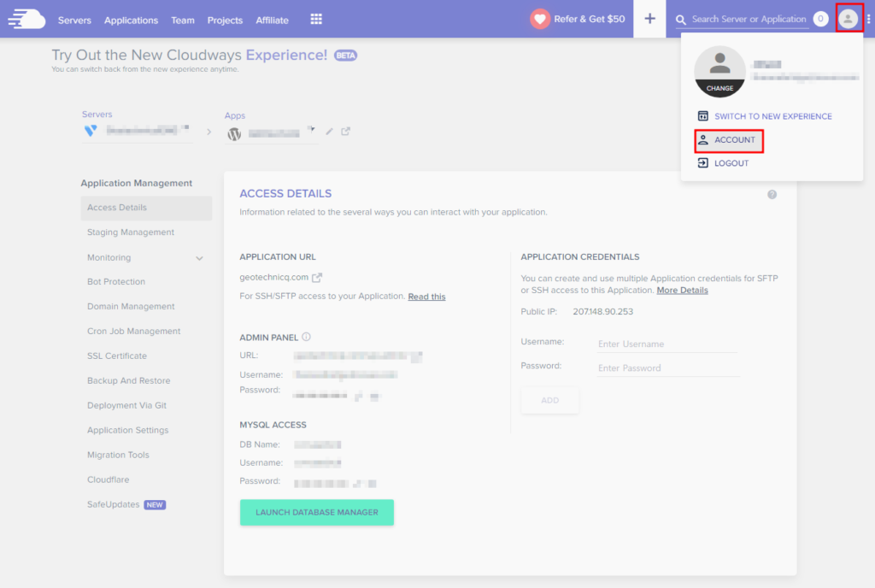Click the help question mark icon
The image size is (875, 588).
pyautogui.click(x=772, y=195)
